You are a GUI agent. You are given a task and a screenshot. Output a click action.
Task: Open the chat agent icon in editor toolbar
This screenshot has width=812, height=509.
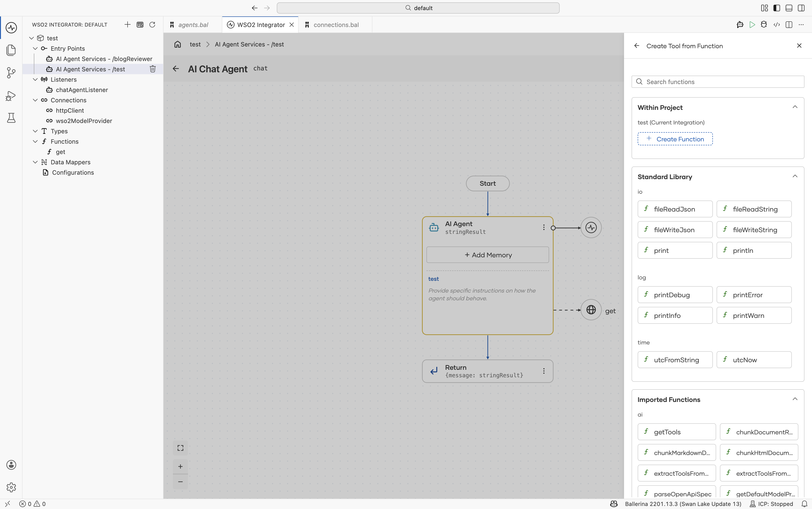click(740, 25)
